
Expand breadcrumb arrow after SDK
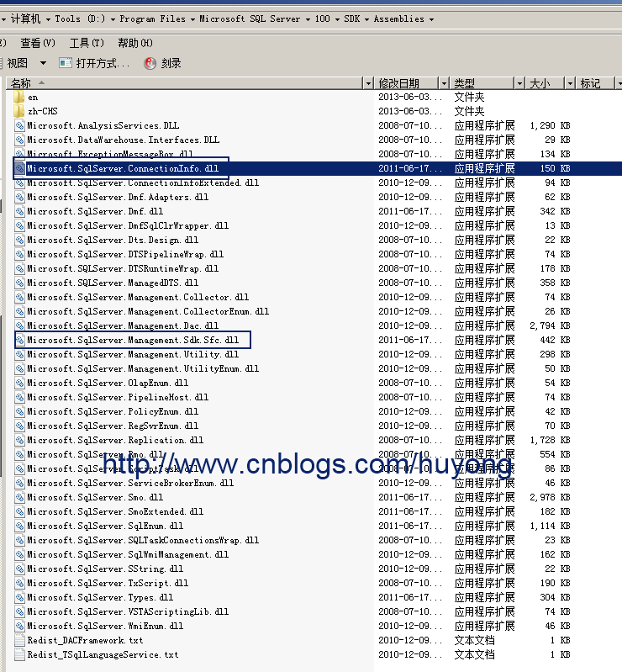pyautogui.click(x=366, y=19)
